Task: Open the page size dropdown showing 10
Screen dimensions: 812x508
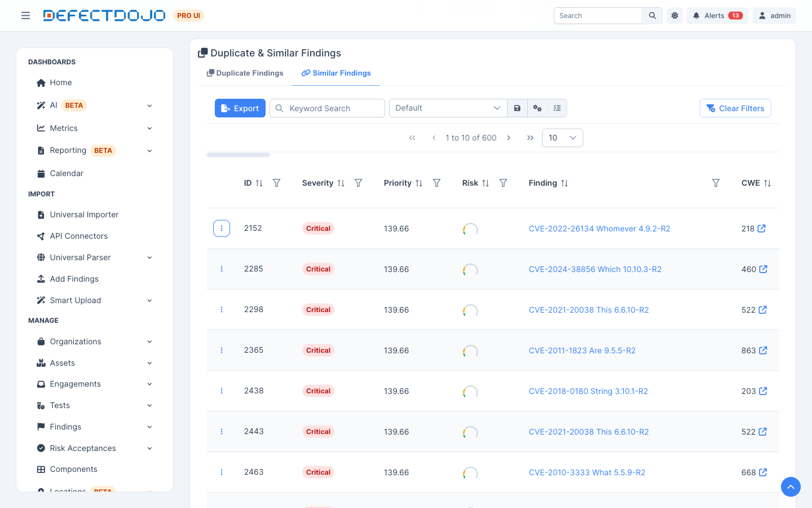Action: tap(562, 138)
